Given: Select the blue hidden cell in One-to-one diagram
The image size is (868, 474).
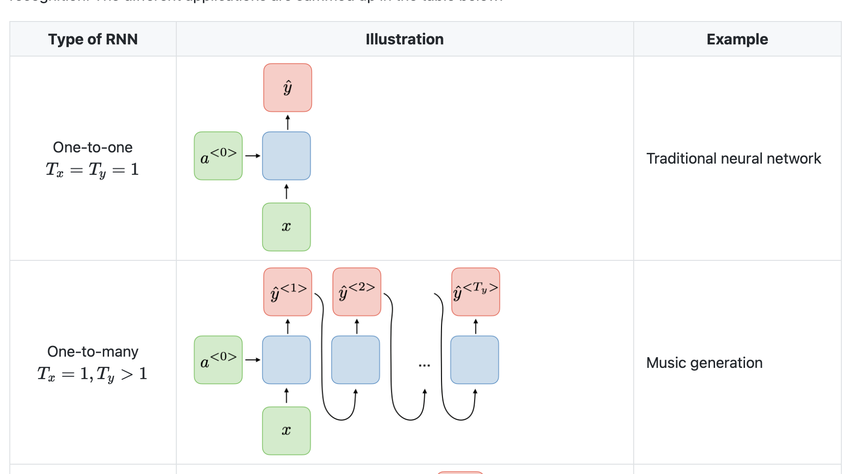Looking at the screenshot, I should point(286,156).
